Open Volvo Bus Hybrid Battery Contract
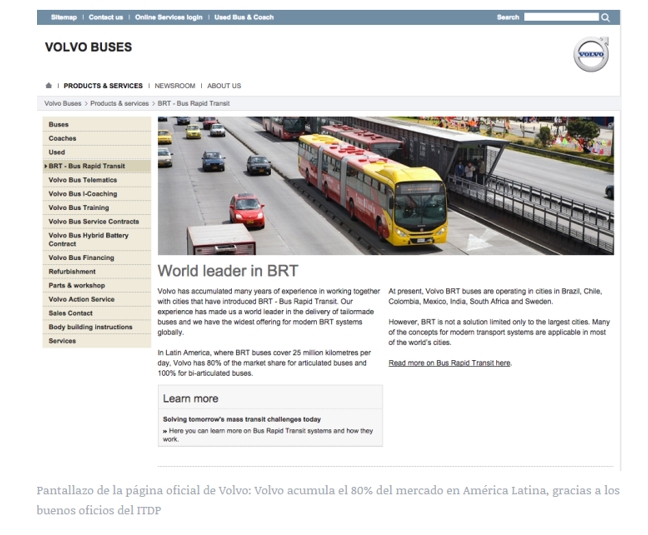Image resolution: width=648 pixels, height=535 pixels. coord(88,239)
